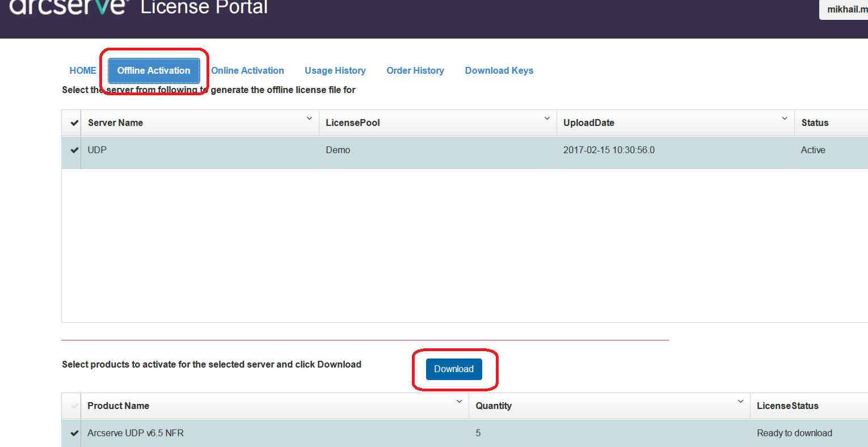Toggle checkmark for the UDP server row
Screen dimensions: 868x447
(74, 150)
